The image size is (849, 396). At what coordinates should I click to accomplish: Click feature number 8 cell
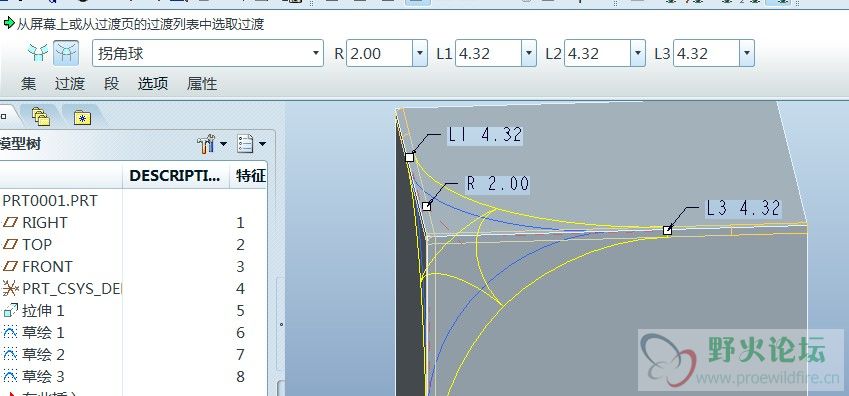(240, 376)
